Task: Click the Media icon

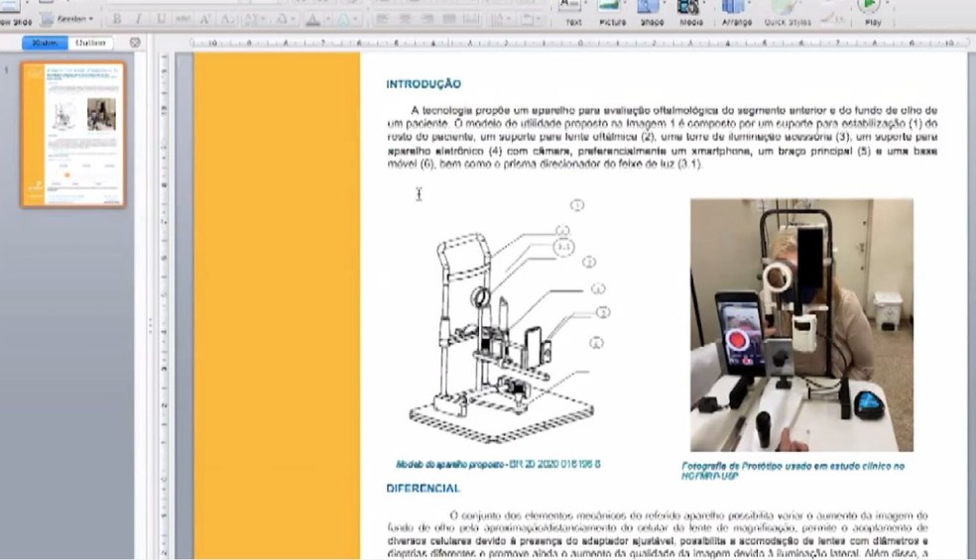Action: [688, 8]
